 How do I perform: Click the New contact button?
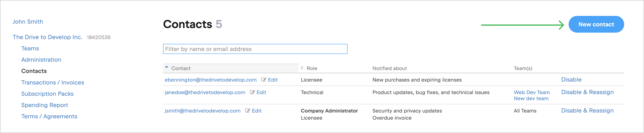[x=596, y=24]
